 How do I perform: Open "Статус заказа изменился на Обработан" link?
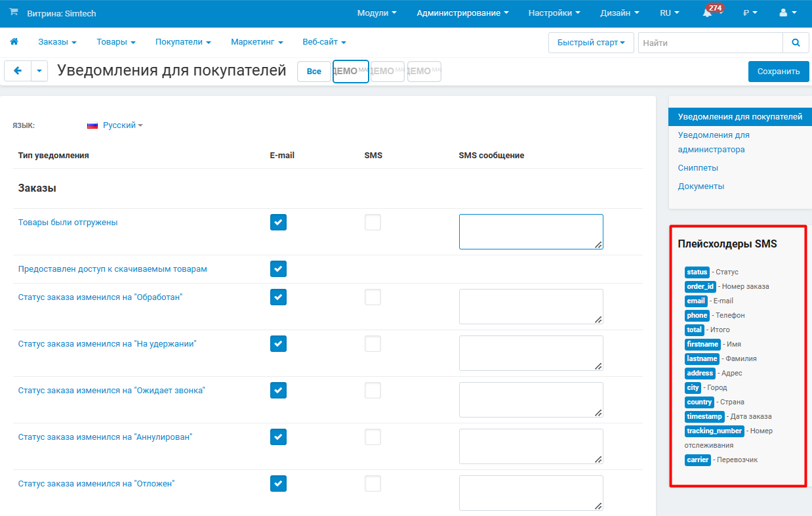pos(100,297)
